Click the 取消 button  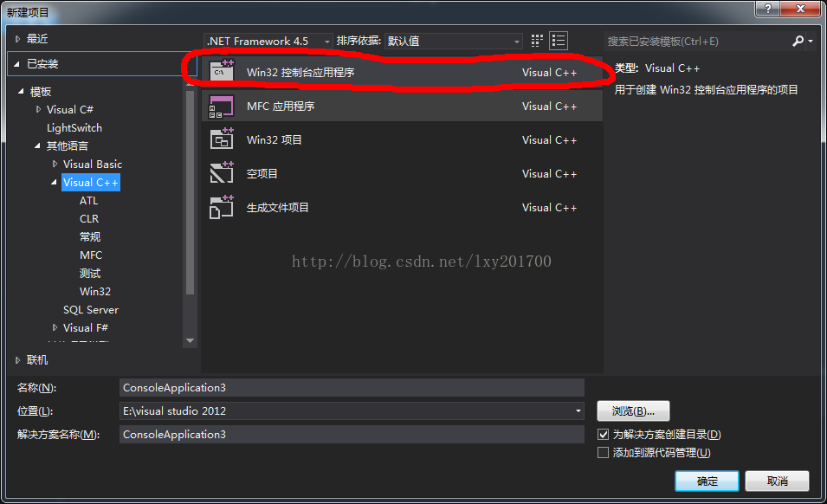click(777, 481)
